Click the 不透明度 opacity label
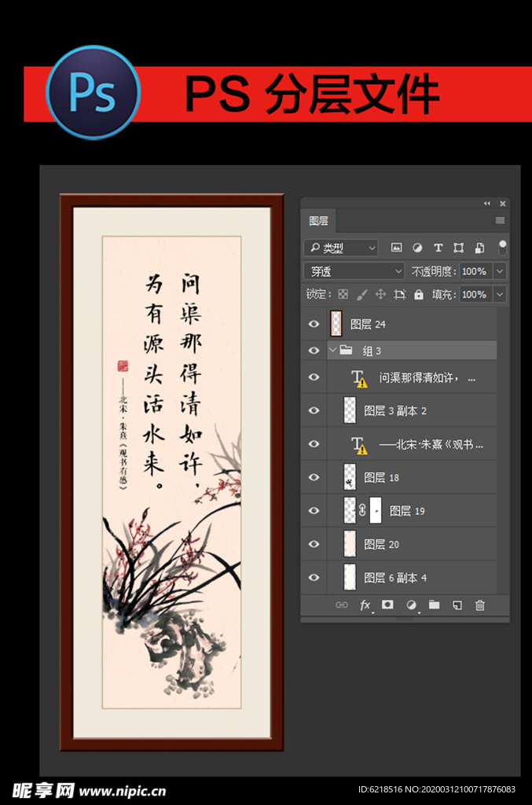 click(x=434, y=271)
